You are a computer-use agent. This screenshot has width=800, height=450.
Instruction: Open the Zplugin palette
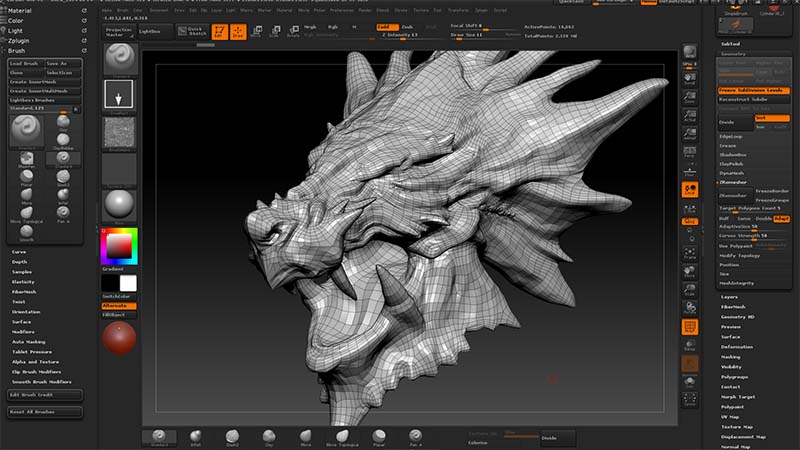coord(20,39)
